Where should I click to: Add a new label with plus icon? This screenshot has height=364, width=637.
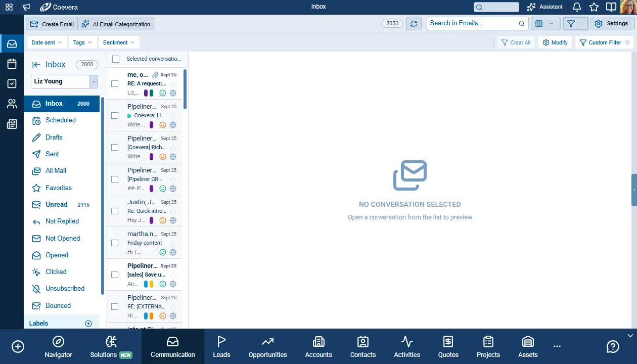pos(88,324)
